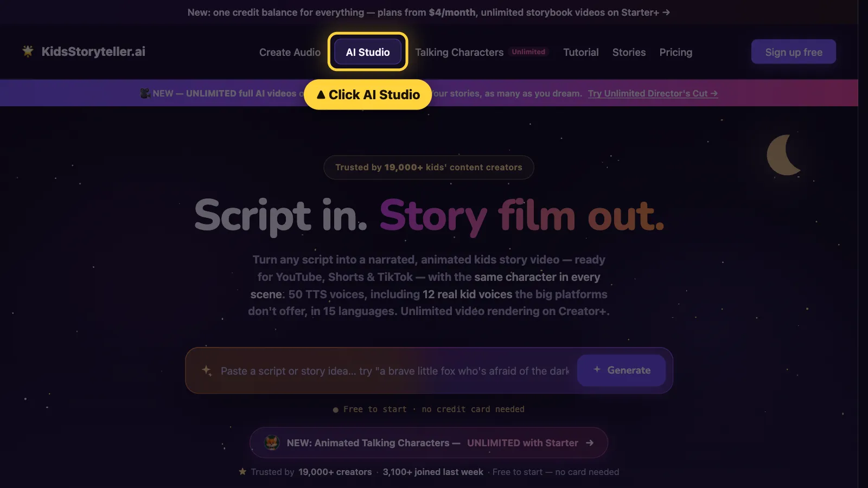Open Talking Characters nav item
The image size is (868, 488).
[x=459, y=52]
